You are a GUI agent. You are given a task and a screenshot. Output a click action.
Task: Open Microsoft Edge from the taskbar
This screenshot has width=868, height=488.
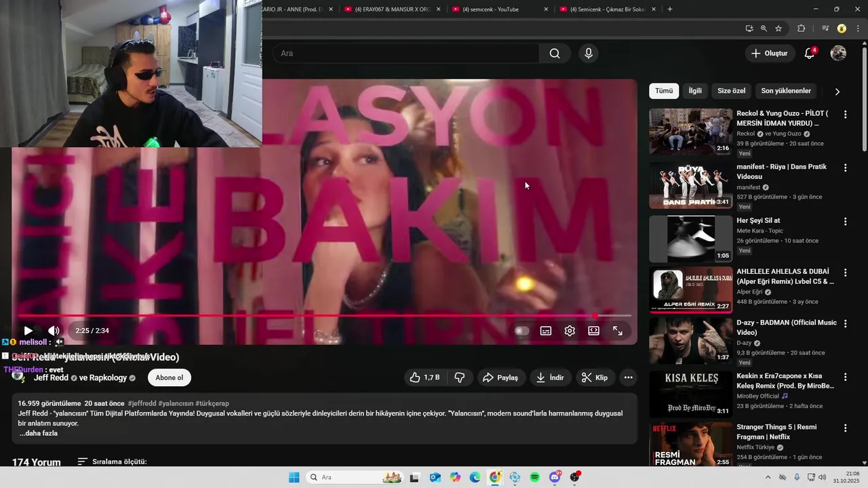click(475, 477)
